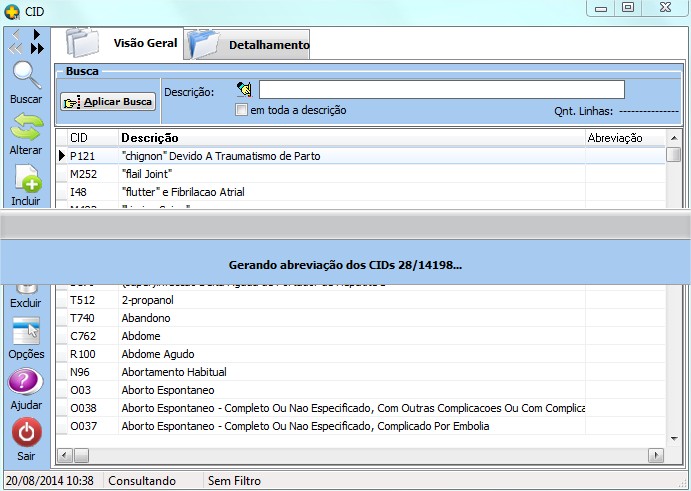
Task: Type in the Descrição search input field
Action: [441, 90]
